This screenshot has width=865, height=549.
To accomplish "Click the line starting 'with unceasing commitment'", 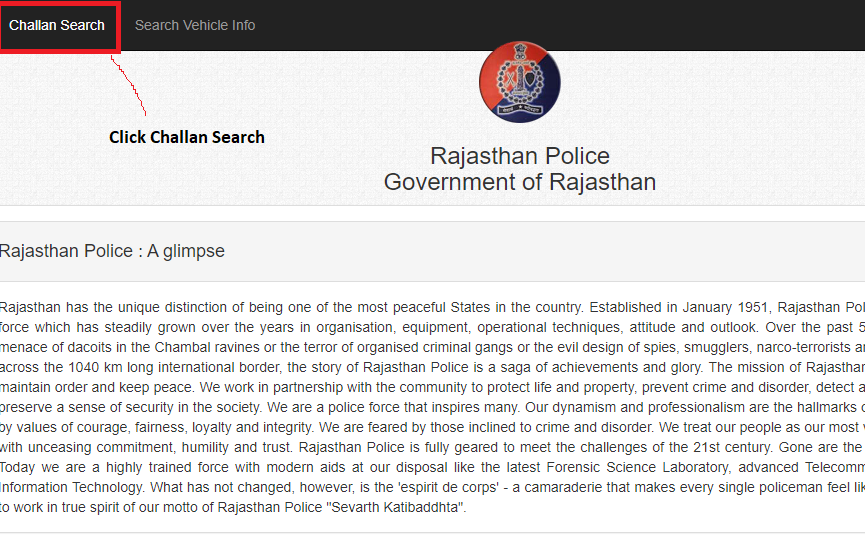I will click(x=432, y=447).
